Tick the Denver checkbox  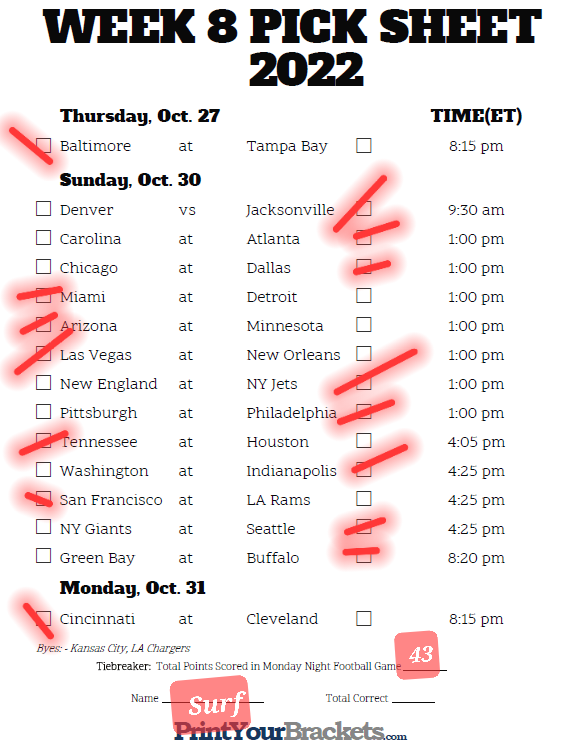click(x=44, y=209)
